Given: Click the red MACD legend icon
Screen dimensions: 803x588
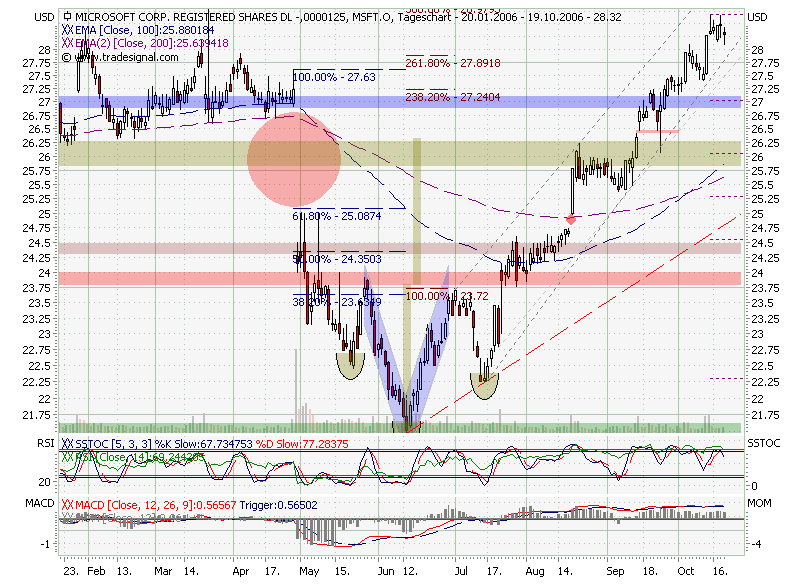Looking at the screenshot, I should (x=67, y=504).
